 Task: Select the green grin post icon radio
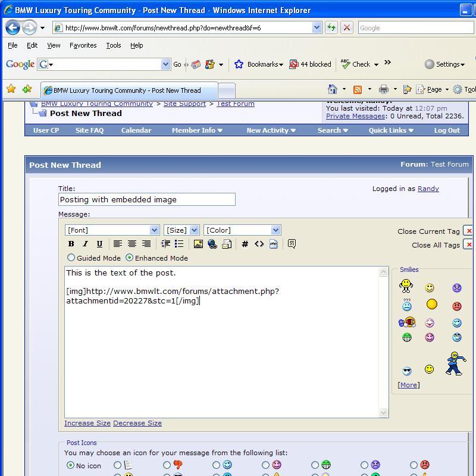(315, 465)
